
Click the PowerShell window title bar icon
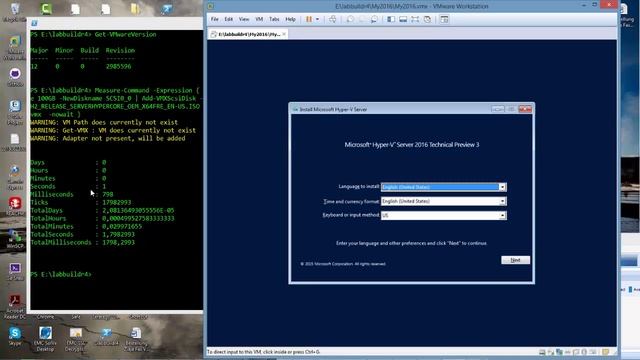point(34,23)
